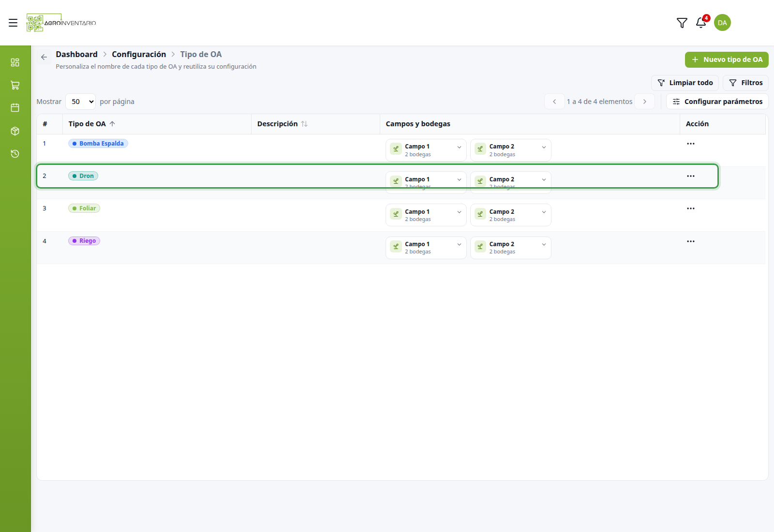Screen dimensions: 774x532
Task: Click the '1 a 4 de 4 elementos' text
Action: (x=599, y=102)
